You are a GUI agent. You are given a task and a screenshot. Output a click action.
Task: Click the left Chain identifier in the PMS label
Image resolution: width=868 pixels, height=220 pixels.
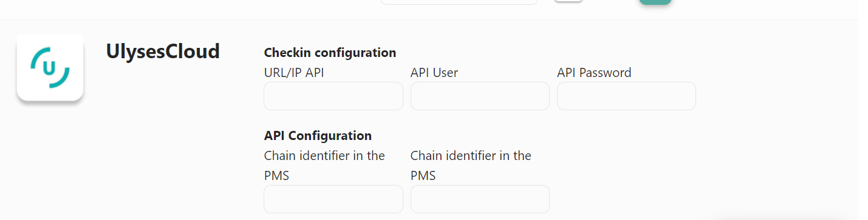click(324, 165)
